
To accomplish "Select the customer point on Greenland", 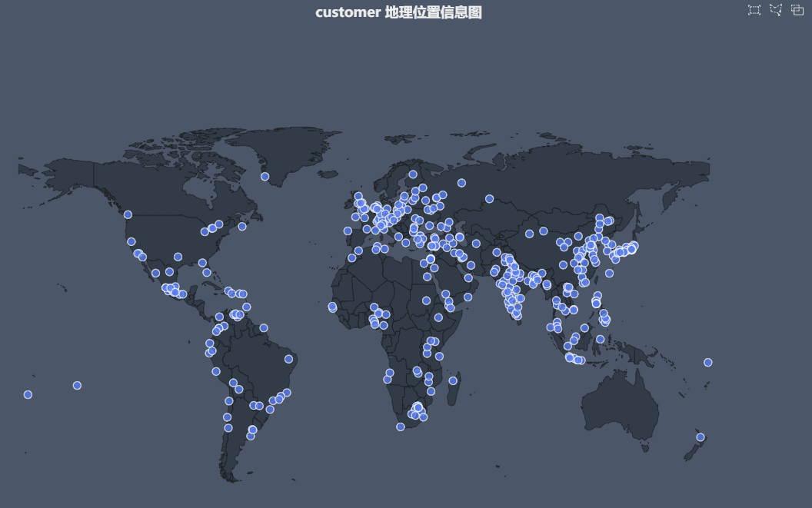I will pos(265,177).
